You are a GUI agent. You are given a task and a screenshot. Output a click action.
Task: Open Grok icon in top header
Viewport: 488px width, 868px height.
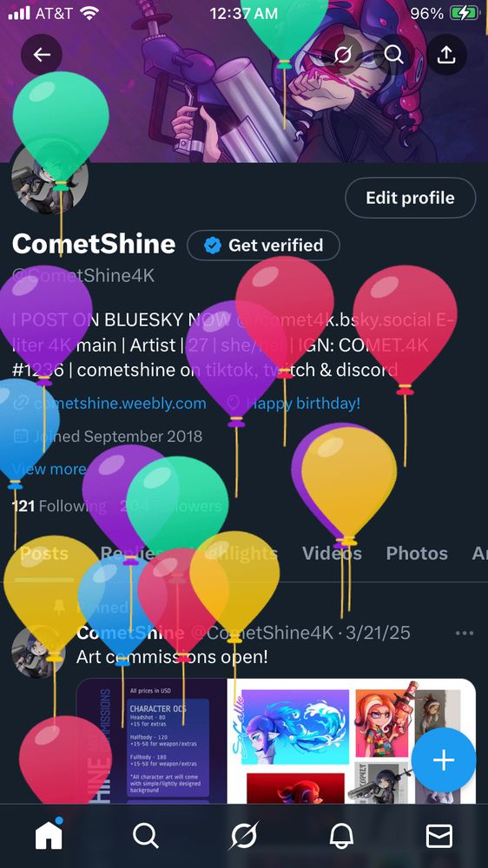point(344,54)
